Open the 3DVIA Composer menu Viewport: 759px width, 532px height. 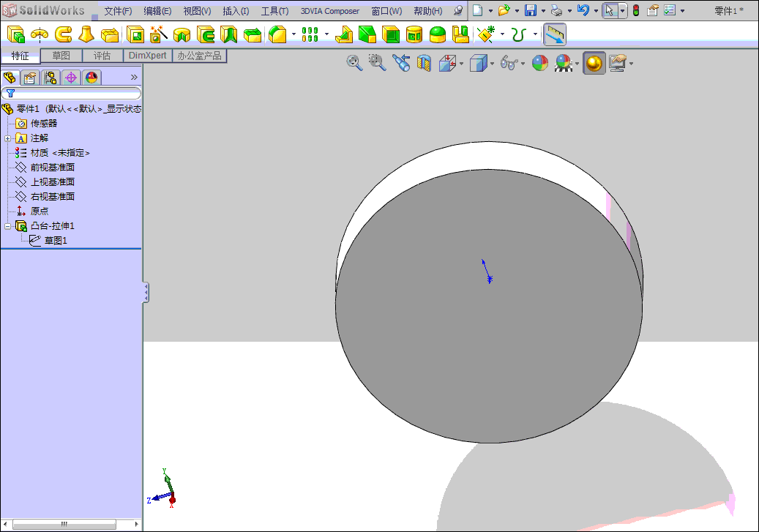coord(329,11)
